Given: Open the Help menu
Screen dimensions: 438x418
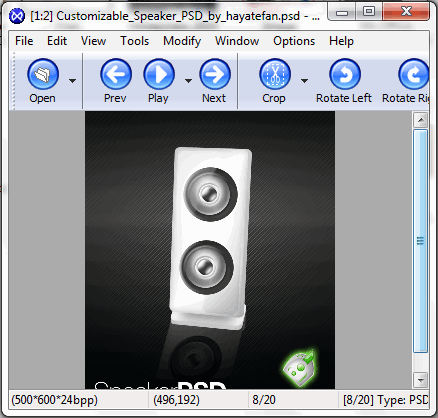Looking at the screenshot, I should pos(341,41).
